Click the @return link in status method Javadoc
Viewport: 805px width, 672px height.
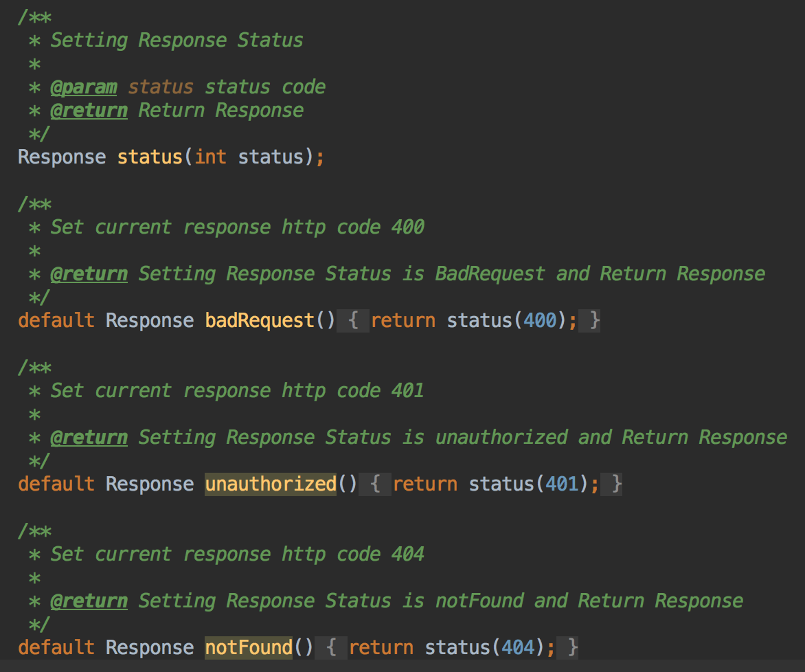pyautogui.click(x=89, y=110)
